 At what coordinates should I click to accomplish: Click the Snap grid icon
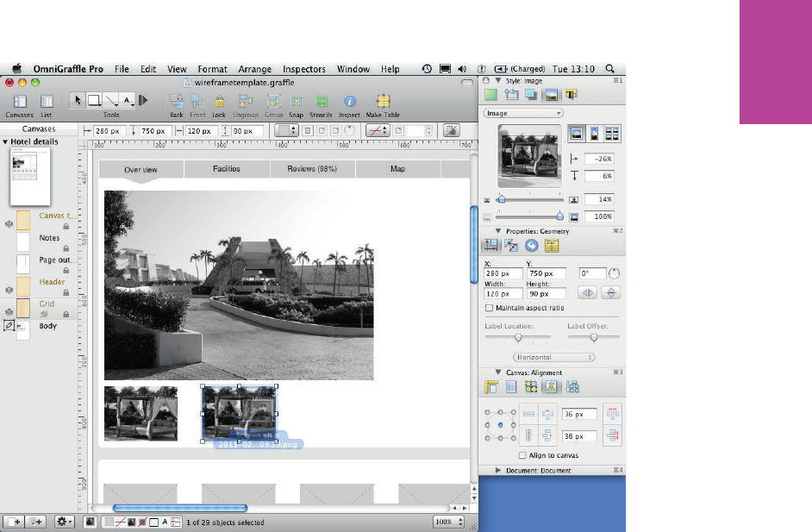(x=297, y=101)
